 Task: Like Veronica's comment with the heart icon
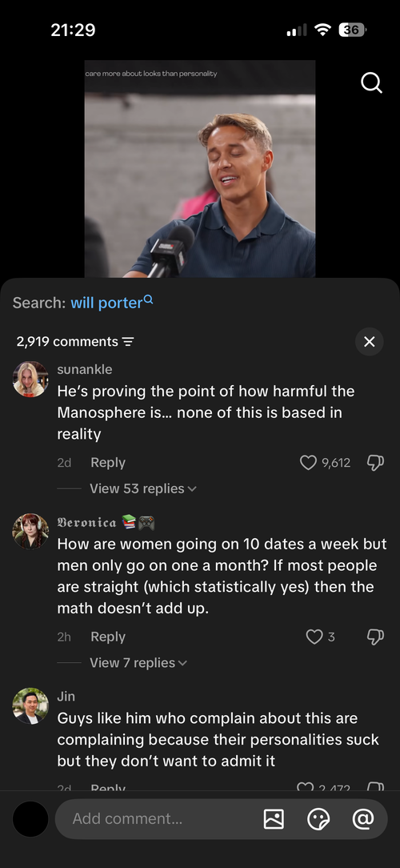click(314, 637)
